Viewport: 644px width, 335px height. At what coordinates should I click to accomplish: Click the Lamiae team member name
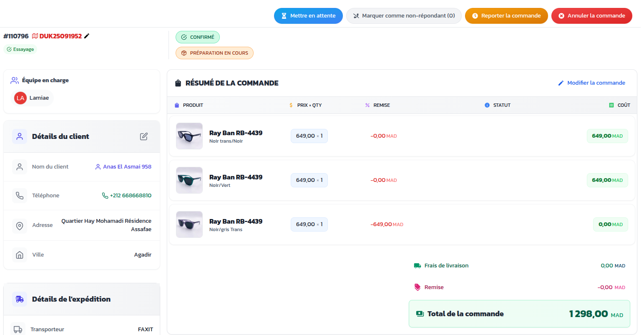click(39, 98)
